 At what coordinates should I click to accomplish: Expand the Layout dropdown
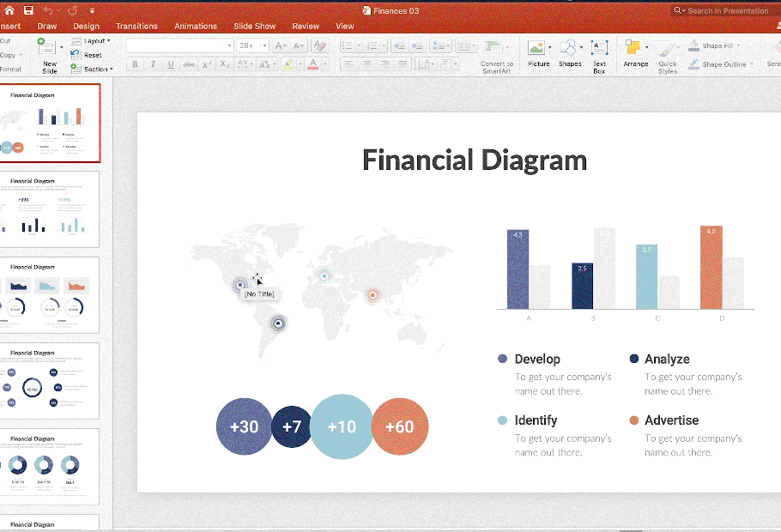click(x=91, y=41)
